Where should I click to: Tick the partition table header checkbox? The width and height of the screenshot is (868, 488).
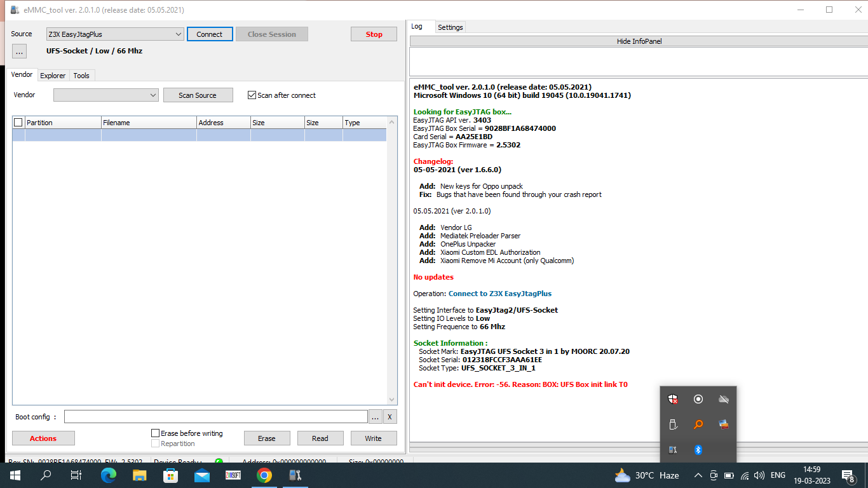tap(18, 123)
